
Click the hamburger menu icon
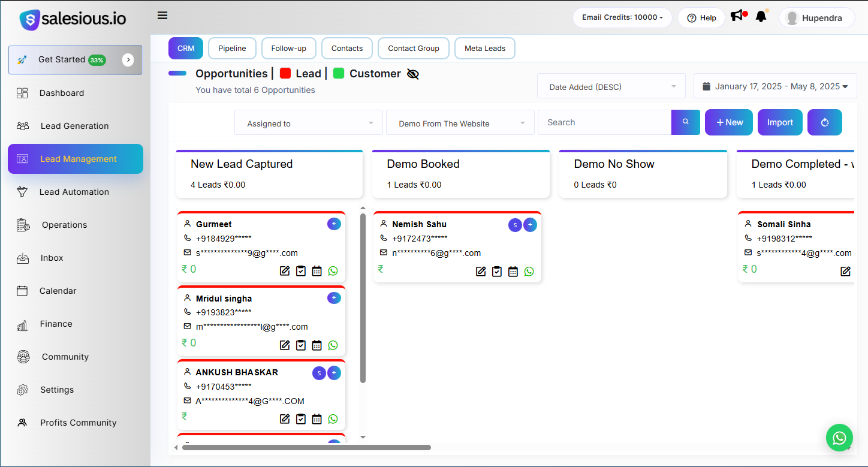162,16
